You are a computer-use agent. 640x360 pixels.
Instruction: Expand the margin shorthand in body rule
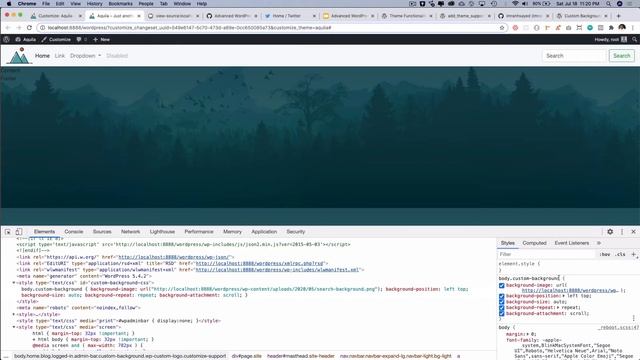pos(527,334)
